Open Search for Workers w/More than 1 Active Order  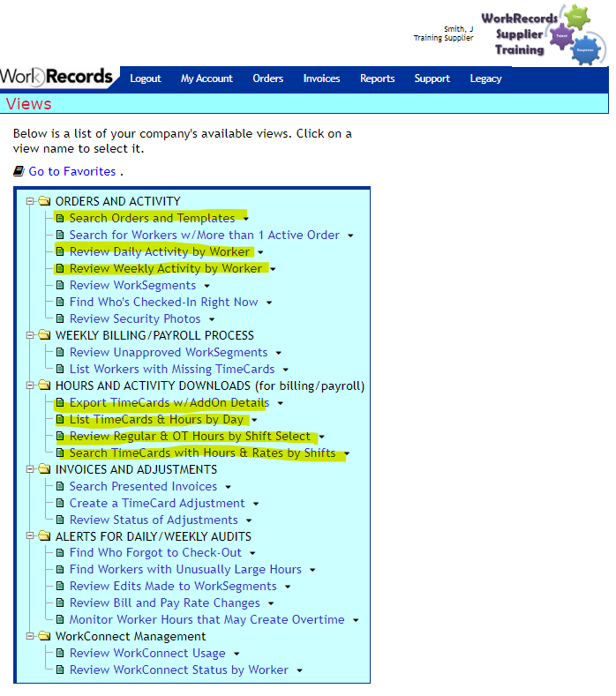point(204,235)
